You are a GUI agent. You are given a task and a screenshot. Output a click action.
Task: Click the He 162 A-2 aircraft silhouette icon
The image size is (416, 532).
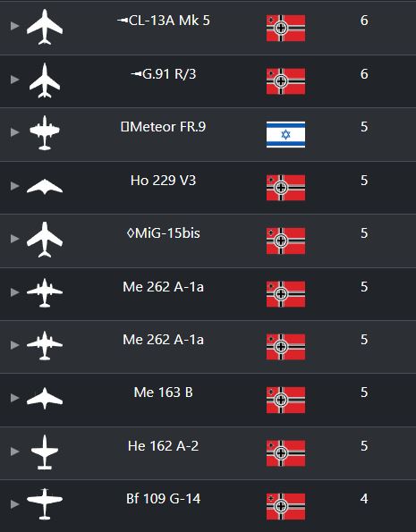coord(45,452)
